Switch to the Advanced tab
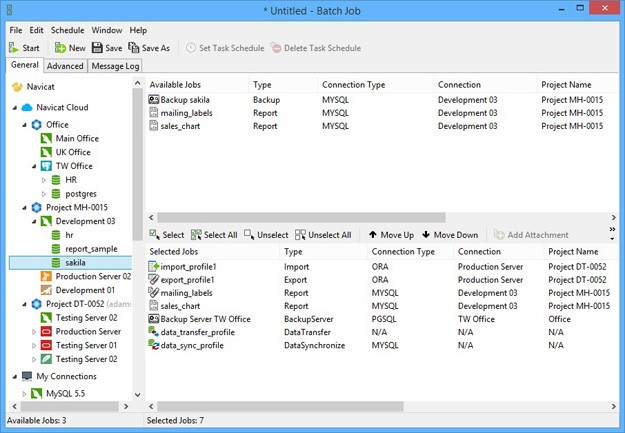The height and width of the screenshot is (433, 625). pos(65,66)
